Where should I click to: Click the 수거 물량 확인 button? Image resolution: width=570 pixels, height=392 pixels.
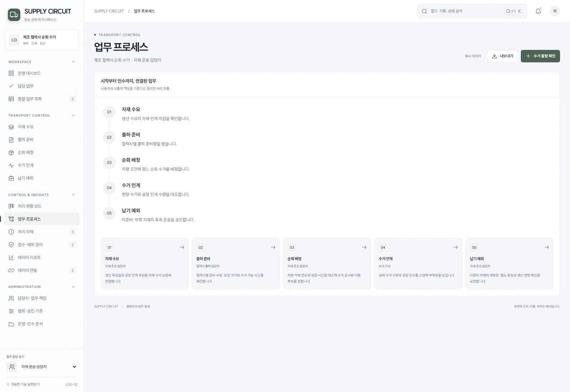[x=540, y=56]
